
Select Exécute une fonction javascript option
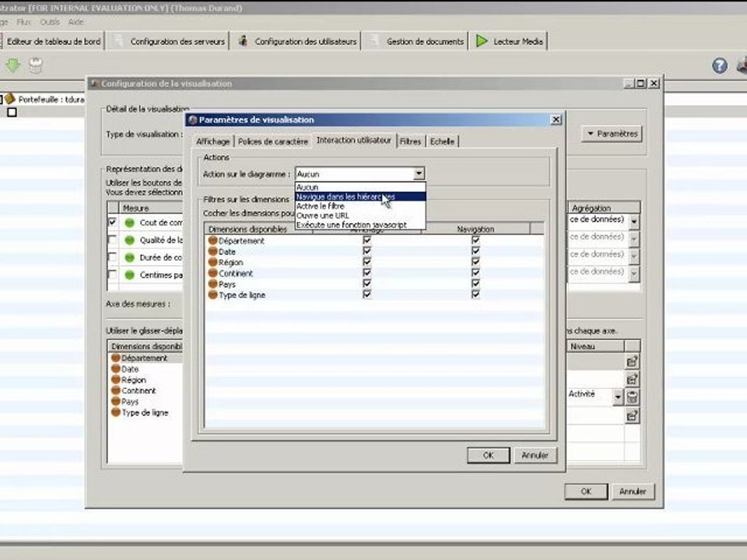(360, 225)
